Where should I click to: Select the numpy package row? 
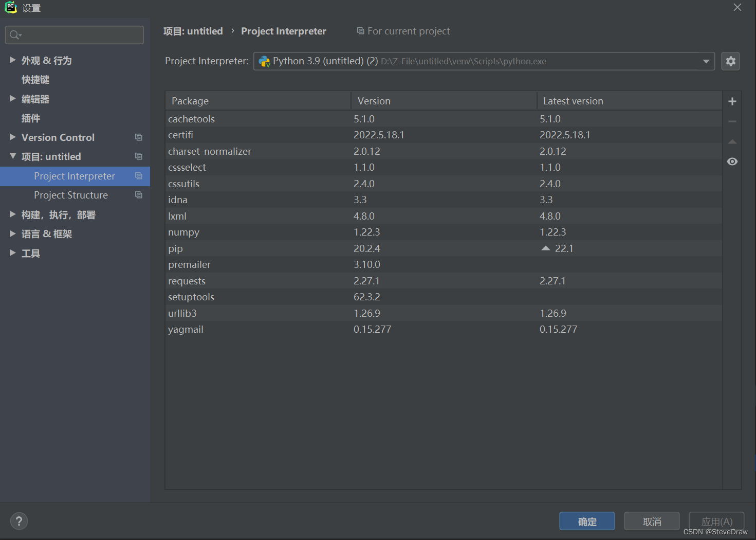coord(444,232)
